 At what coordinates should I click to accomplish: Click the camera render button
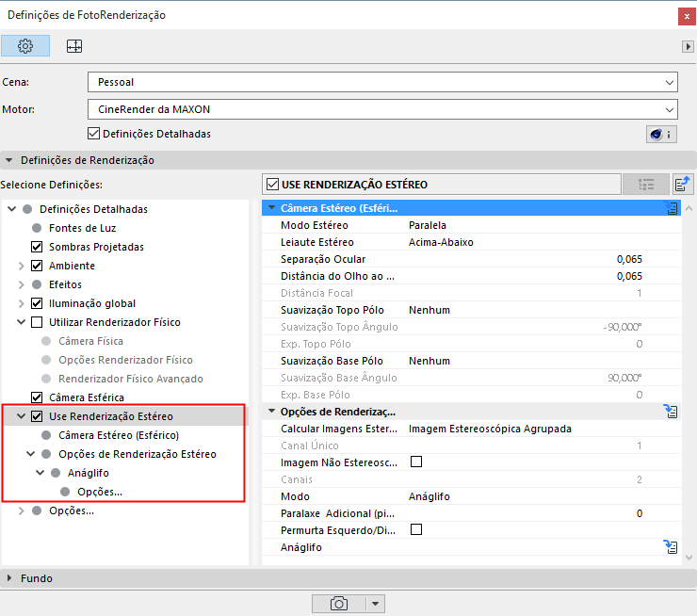coord(339,604)
